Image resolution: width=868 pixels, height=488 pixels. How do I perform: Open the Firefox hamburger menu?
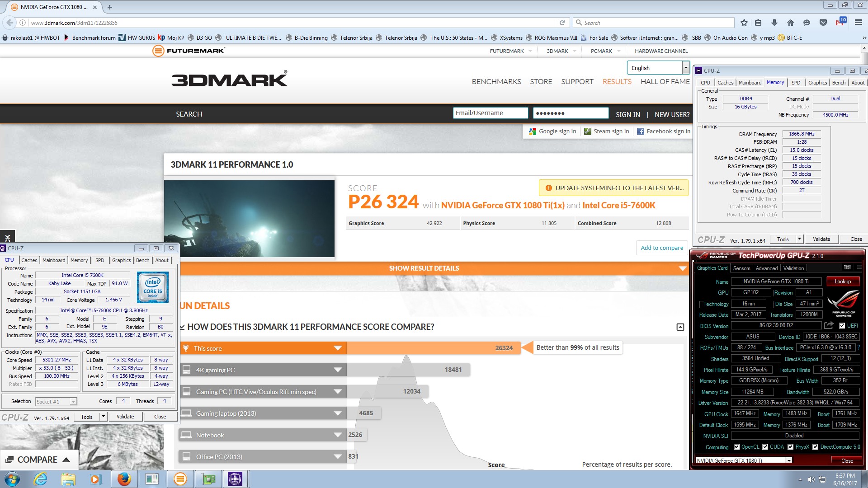[x=858, y=23]
